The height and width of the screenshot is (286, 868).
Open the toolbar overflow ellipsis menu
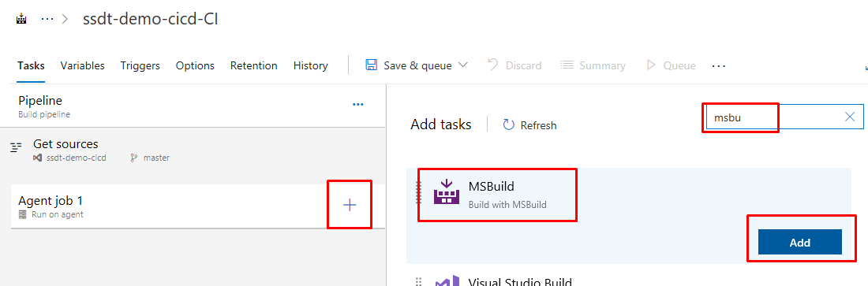(719, 66)
